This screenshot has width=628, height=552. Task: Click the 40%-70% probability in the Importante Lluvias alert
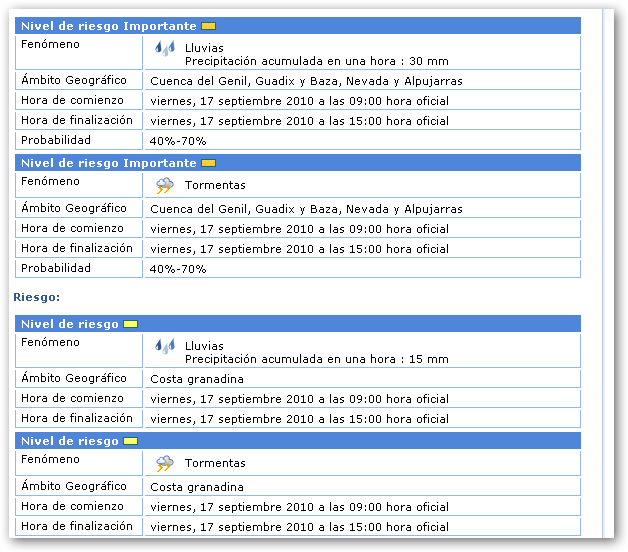click(x=178, y=141)
